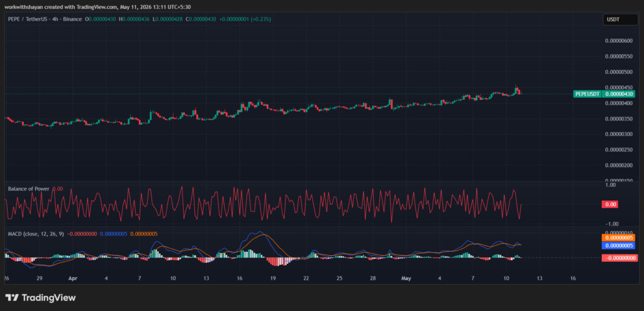The height and width of the screenshot is (311, 644).
Task: Click the 19 date on time axis
Action: 273,278
